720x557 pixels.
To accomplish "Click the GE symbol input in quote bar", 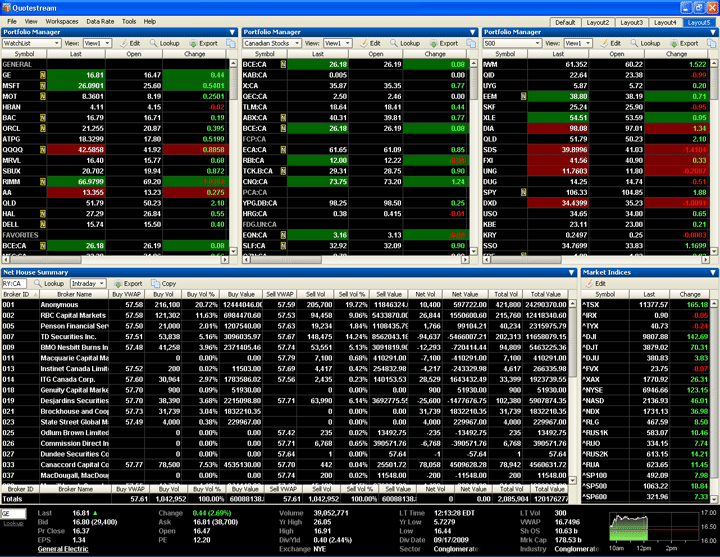I will tap(14, 514).
